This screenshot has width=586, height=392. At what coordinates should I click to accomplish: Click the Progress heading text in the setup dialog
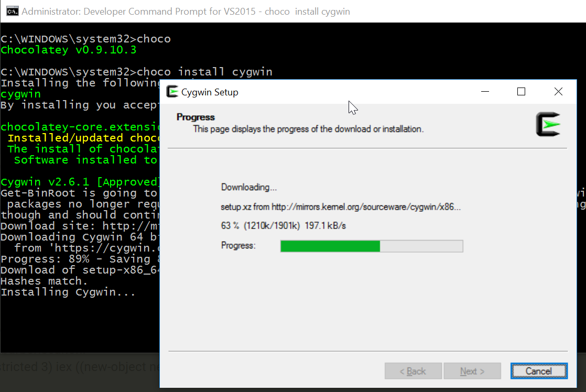tap(196, 117)
